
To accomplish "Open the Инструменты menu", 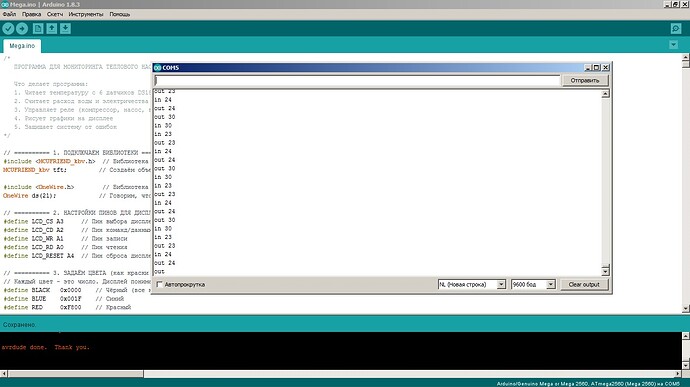I will coord(86,14).
